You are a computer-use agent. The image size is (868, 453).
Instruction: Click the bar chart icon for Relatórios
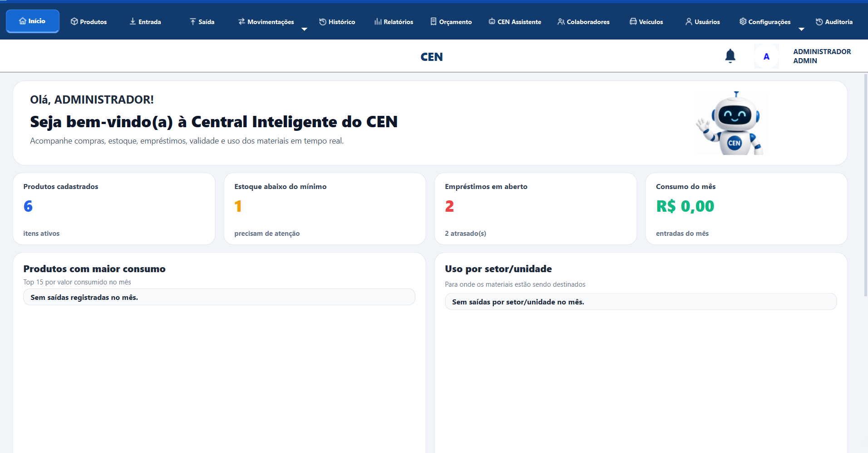(x=378, y=22)
